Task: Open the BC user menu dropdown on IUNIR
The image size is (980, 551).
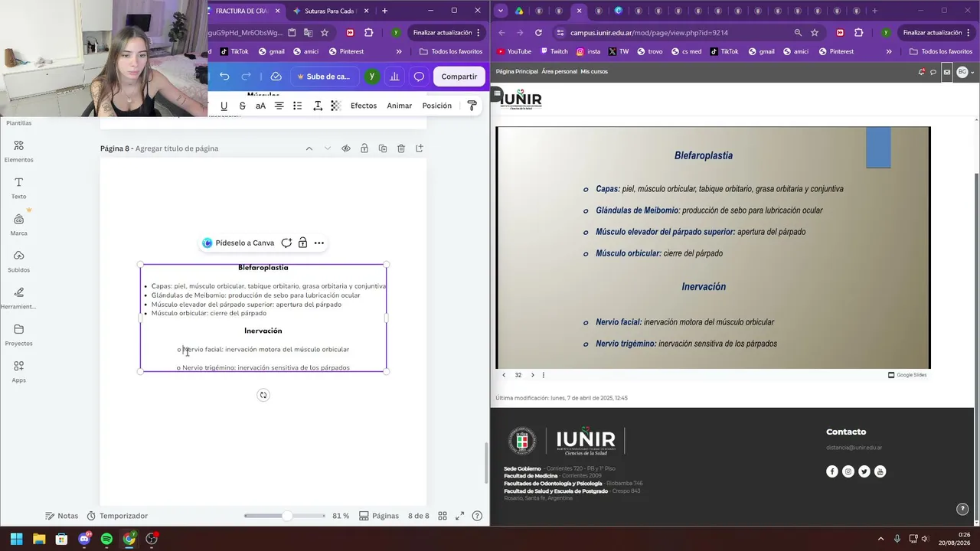Action: tap(965, 72)
